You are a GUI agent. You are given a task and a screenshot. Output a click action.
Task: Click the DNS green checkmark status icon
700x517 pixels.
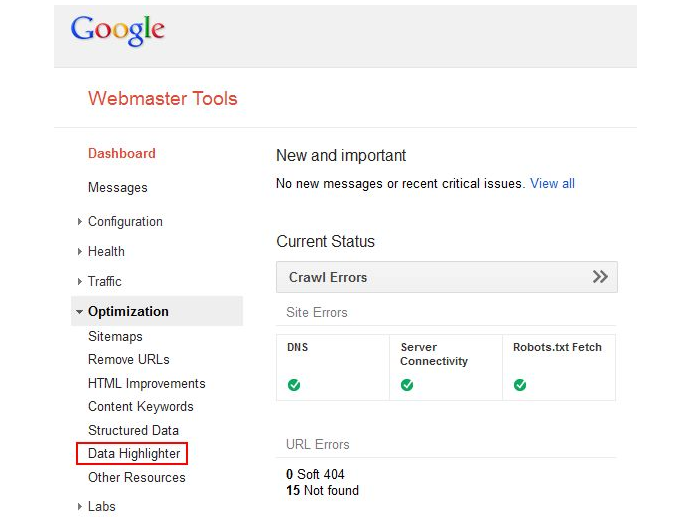pyautogui.click(x=294, y=384)
